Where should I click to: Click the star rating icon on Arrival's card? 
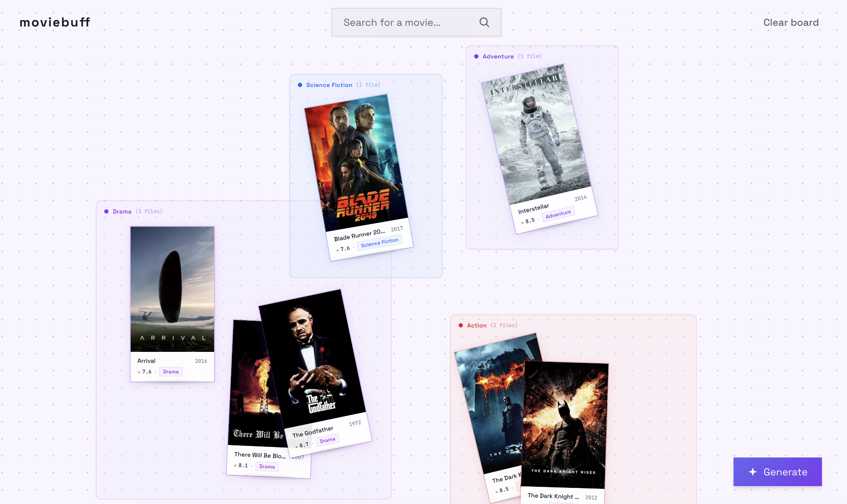click(x=139, y=372)
